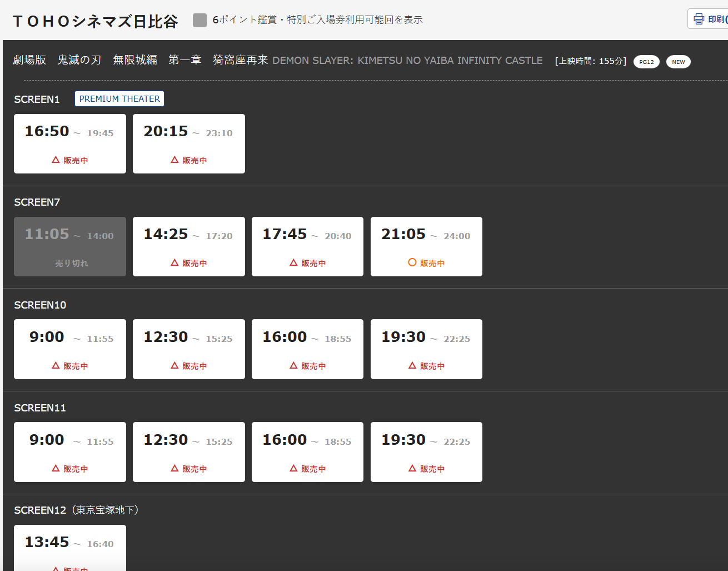Screen dimensions: 728x571
Task: Click the 上映時間: 155分 running time
Action: 591,61
